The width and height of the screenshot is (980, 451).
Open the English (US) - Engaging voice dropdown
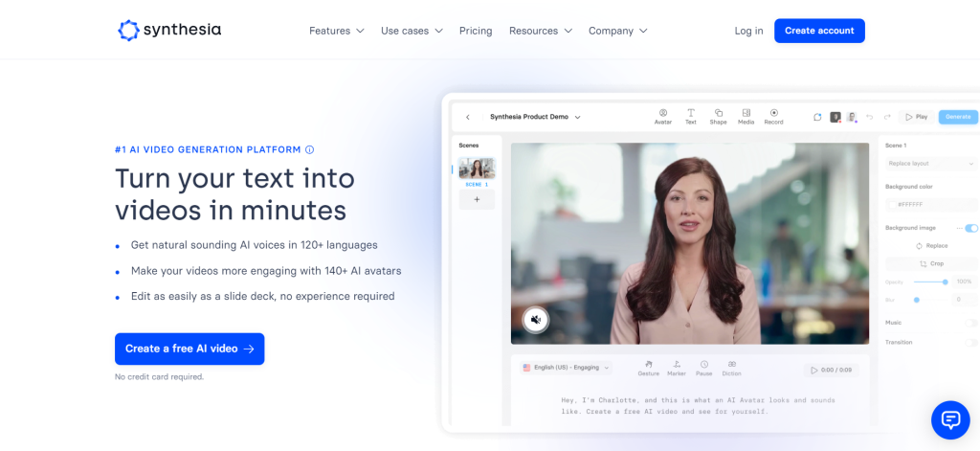tap(567, 368)
